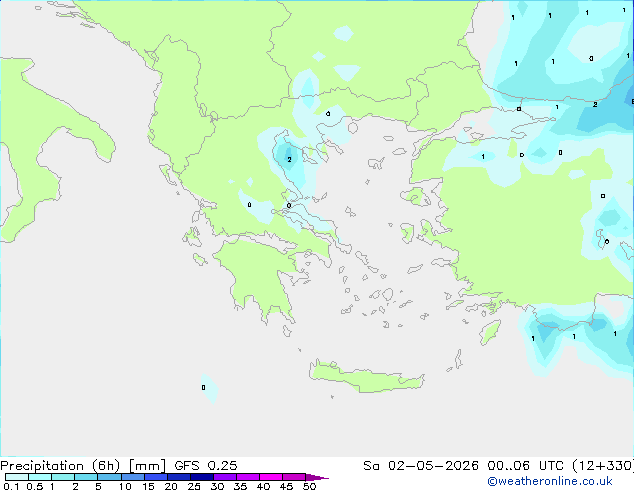Pick the 15–20 mm legend color swatch
The width and height of the screenshot is (634, 490).
(x=155, y=477)
